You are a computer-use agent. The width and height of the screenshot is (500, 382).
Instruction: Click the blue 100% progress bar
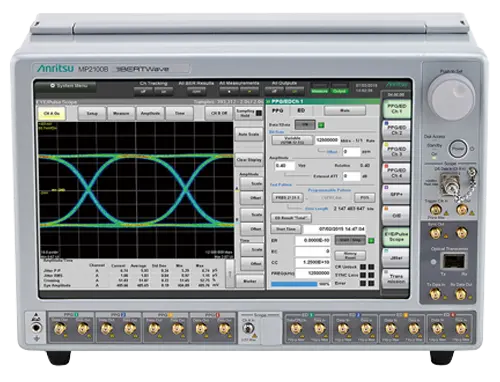tap(294, 284)
